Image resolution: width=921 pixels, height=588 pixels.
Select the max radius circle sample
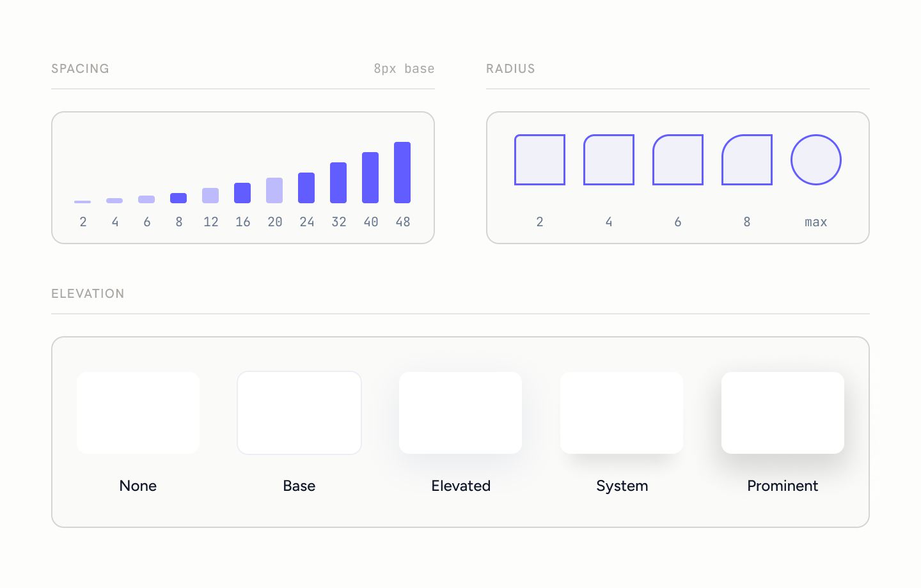(x=816, y=160)
